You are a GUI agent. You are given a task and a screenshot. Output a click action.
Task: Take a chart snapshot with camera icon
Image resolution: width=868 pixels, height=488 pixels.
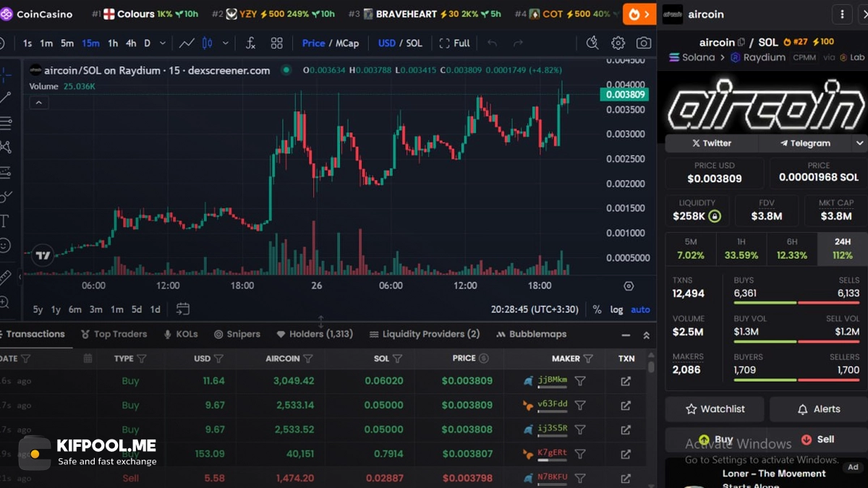coord(643,43)
